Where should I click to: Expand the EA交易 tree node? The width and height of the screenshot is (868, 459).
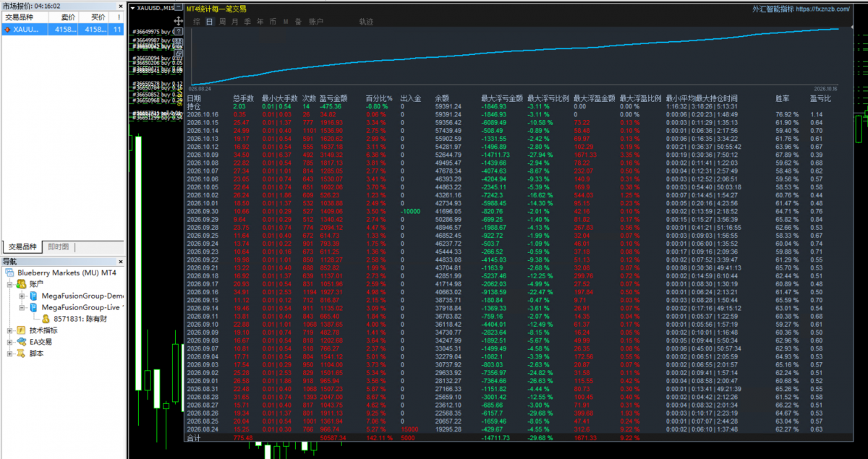(x=9, y=342)
